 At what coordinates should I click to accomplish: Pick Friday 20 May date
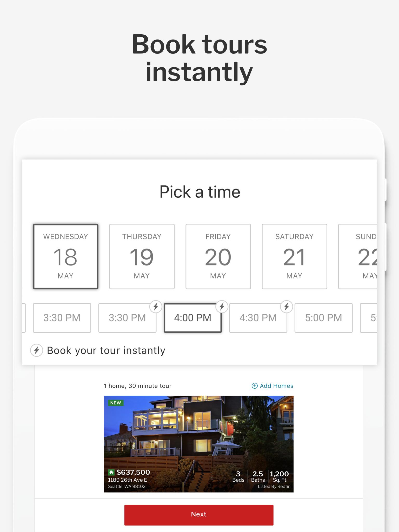pyautogui.click(x=218, y=256)
